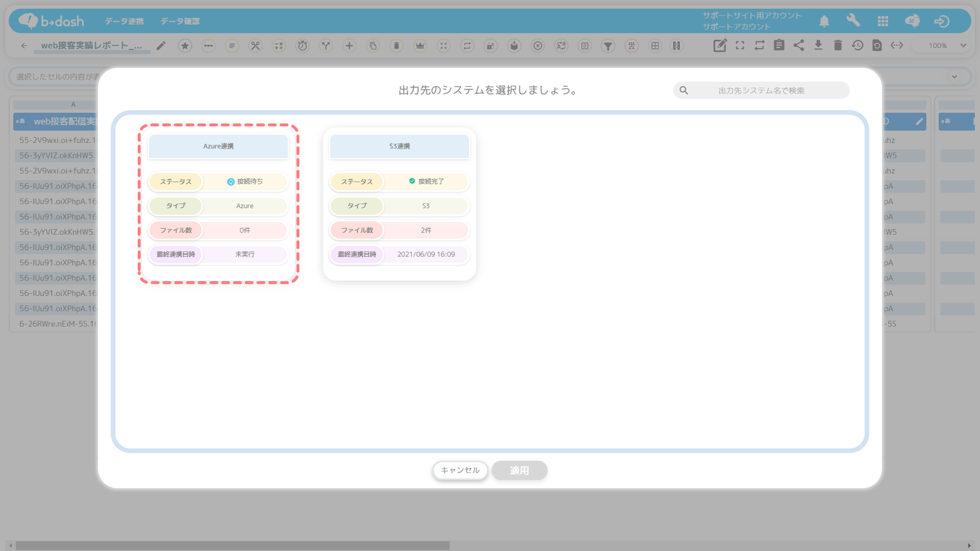This screenshot has width=980, height=551.
Task: Click the support chat mascot icon
Action: click(x=912, y=21)
